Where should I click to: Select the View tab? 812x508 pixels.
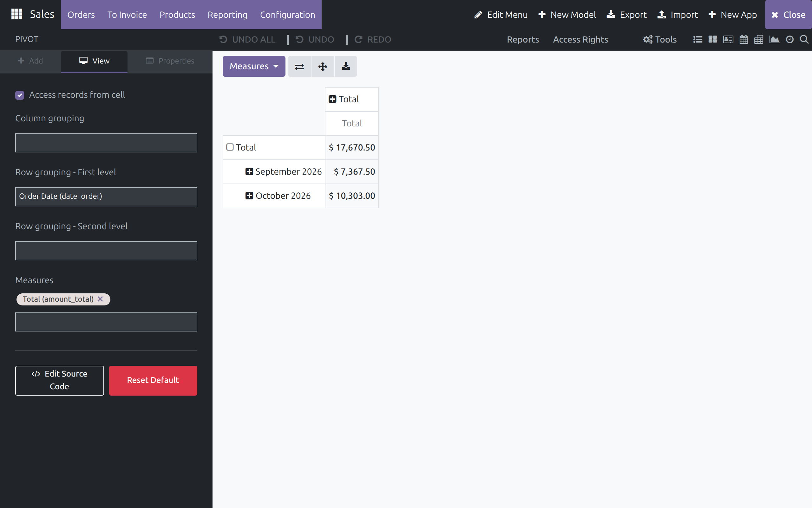tap(94, 61)
